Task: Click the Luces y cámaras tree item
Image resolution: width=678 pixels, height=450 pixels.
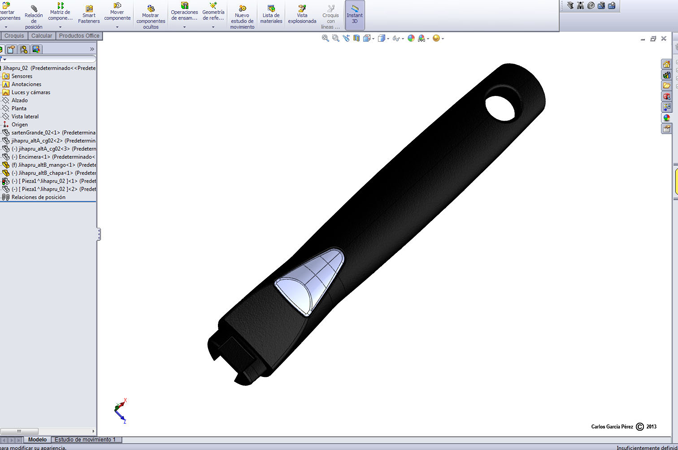Action: coord(30,92)
